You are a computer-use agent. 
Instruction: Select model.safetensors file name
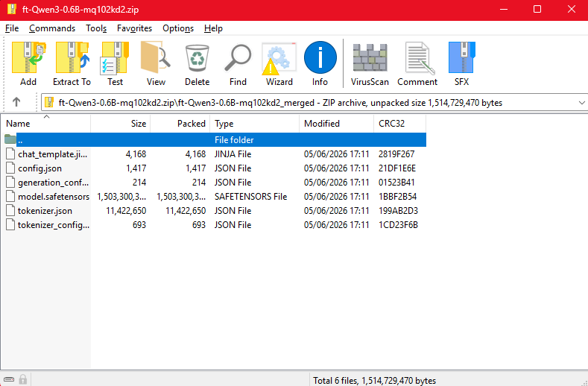coord(54,197)
